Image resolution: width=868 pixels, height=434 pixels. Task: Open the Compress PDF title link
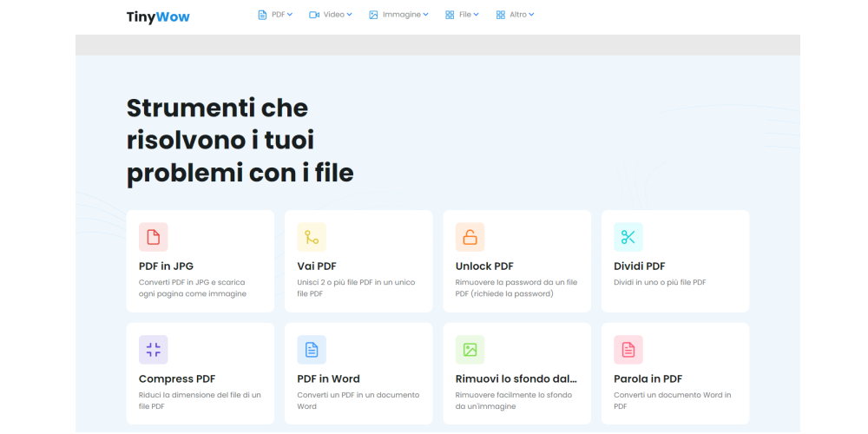177,379
